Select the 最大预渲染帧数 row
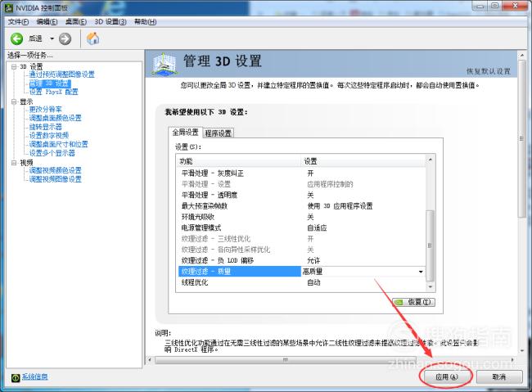 click(301, 206)
